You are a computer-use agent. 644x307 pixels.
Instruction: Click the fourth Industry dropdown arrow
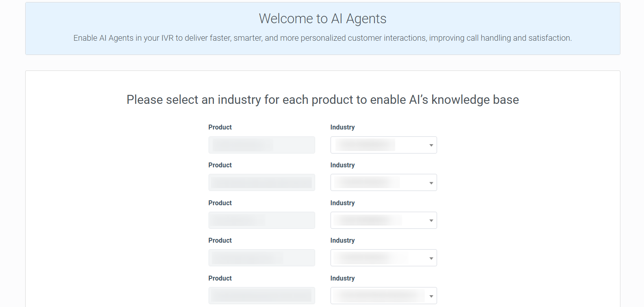(x=431, y=258)
